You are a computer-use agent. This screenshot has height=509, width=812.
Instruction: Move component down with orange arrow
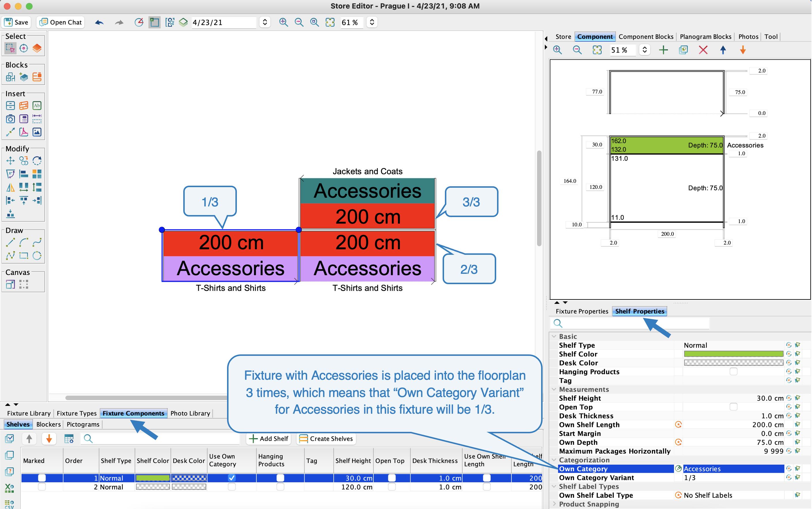pos(743,50)
